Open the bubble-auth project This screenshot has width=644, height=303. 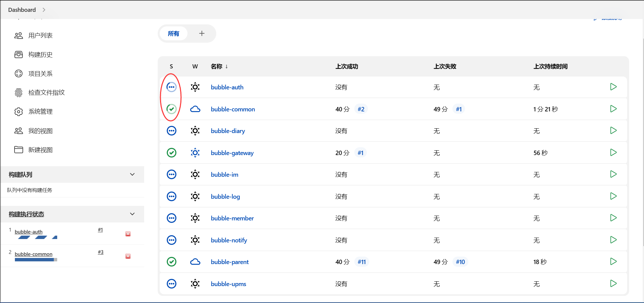pyautogui.click(x=227, y=87)
